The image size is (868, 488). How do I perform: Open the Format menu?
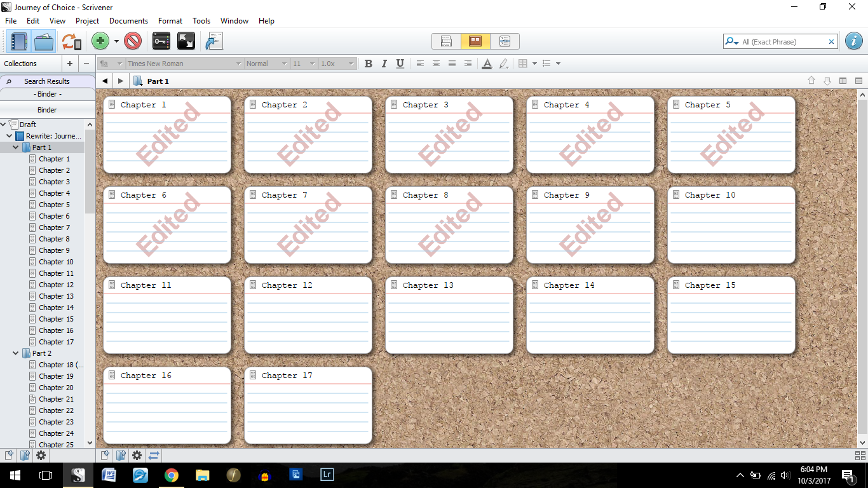(x=170, y=21)
